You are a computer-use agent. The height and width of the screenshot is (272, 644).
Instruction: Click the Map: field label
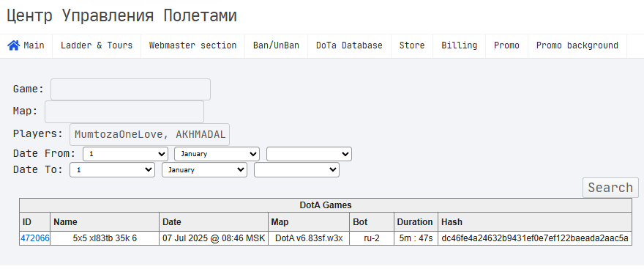click(x=26, y=111)
